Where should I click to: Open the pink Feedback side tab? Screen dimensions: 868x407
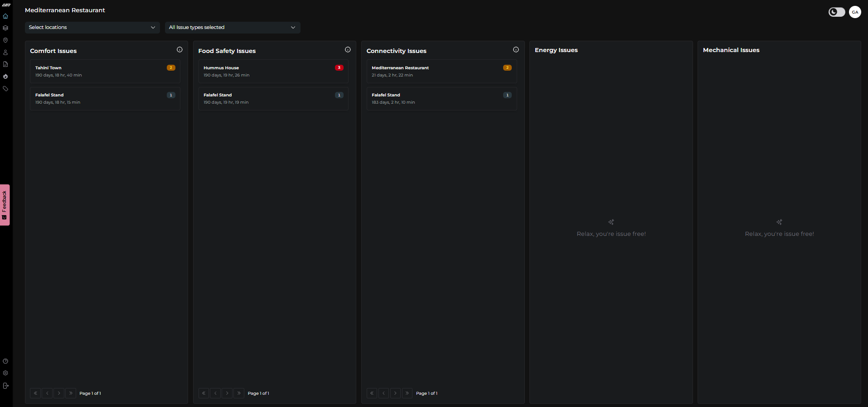(x=5, y=205)
